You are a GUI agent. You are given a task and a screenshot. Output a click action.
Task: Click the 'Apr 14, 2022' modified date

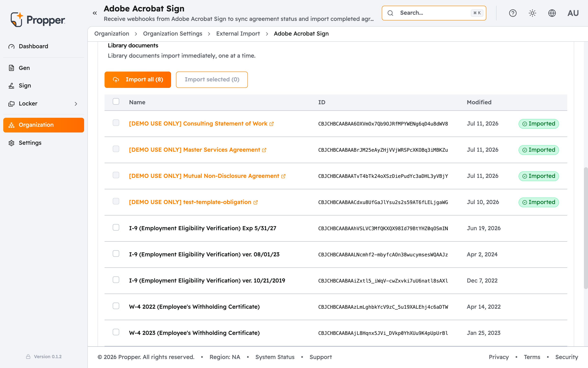click(483, 307)
